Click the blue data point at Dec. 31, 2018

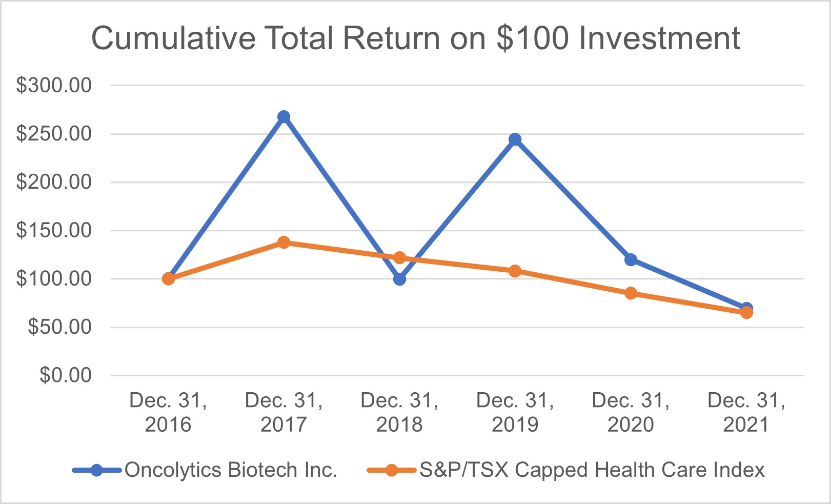point(399,279)
